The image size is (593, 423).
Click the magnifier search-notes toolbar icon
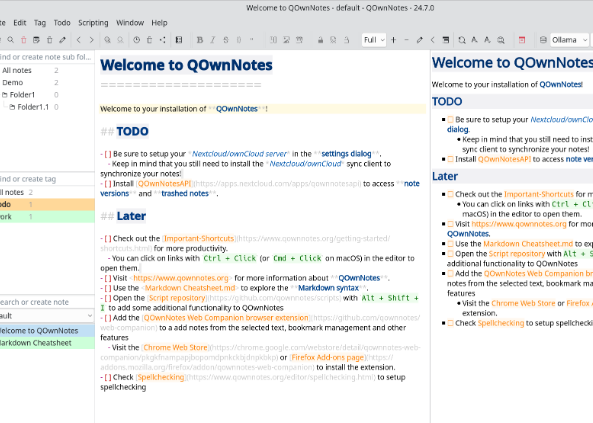coord(11,40)
